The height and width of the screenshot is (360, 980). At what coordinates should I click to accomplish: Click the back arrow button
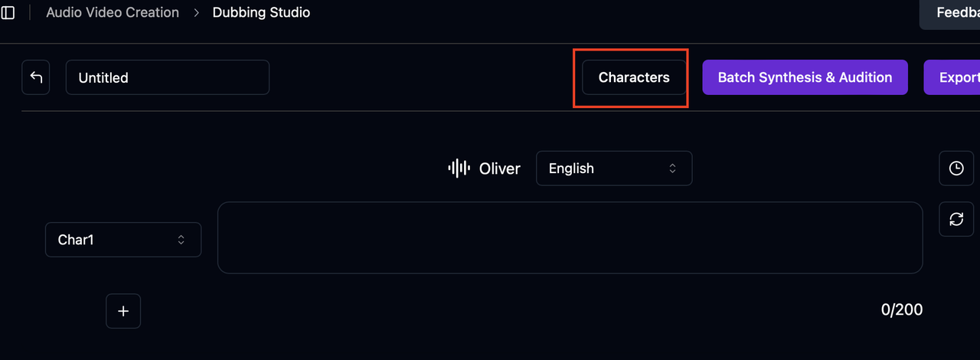pos(36,77)
